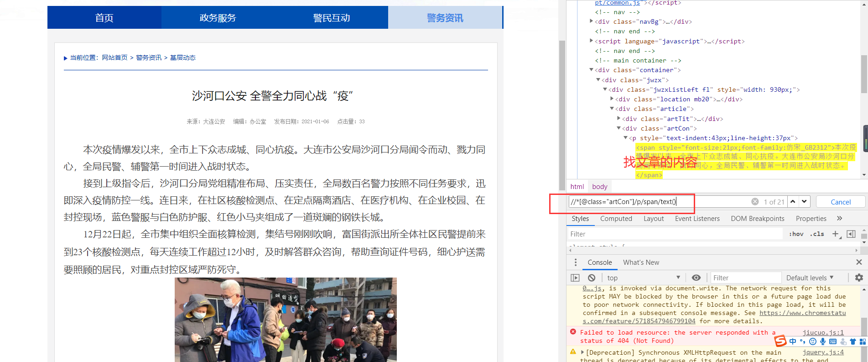Switch Sogou Chinese/English mode
Viewport: 868px width, 362px height.
point(793,341)
